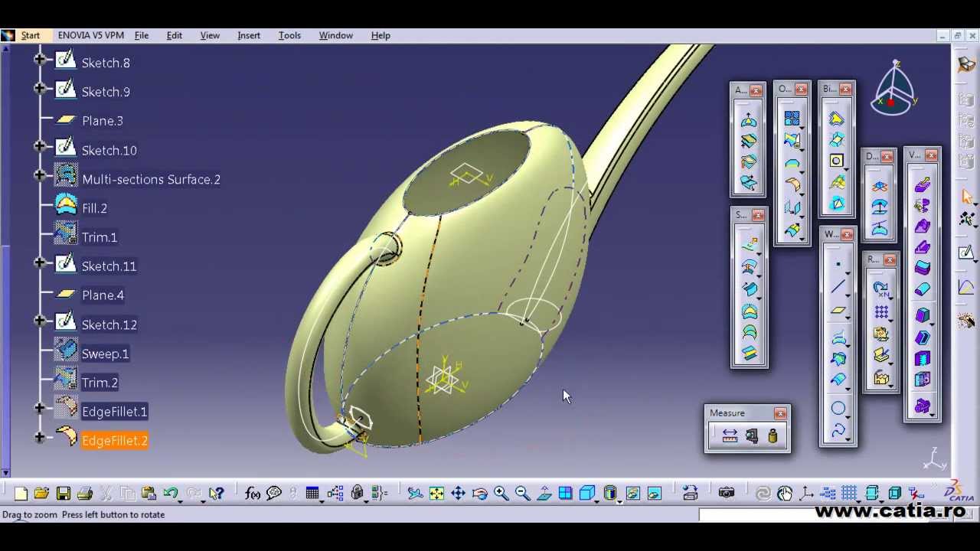This screenshot has height=551, width=980.
Task: Click the Measure Inertia weight icon
Action: click(773, 436)
